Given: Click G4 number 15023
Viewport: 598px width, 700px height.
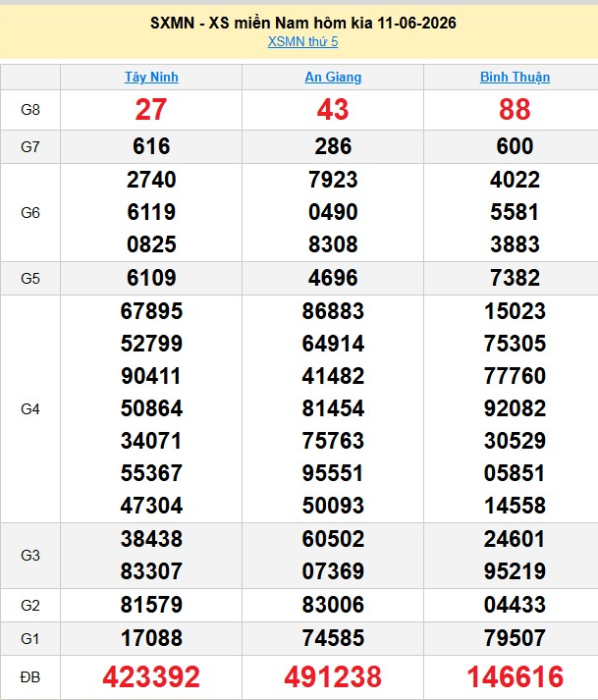Looking at the screenshot, I should (515, 311).
